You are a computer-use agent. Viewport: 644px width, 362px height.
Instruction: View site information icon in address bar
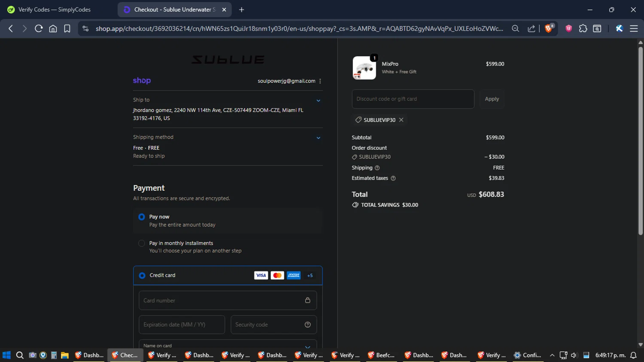(85, 28)
